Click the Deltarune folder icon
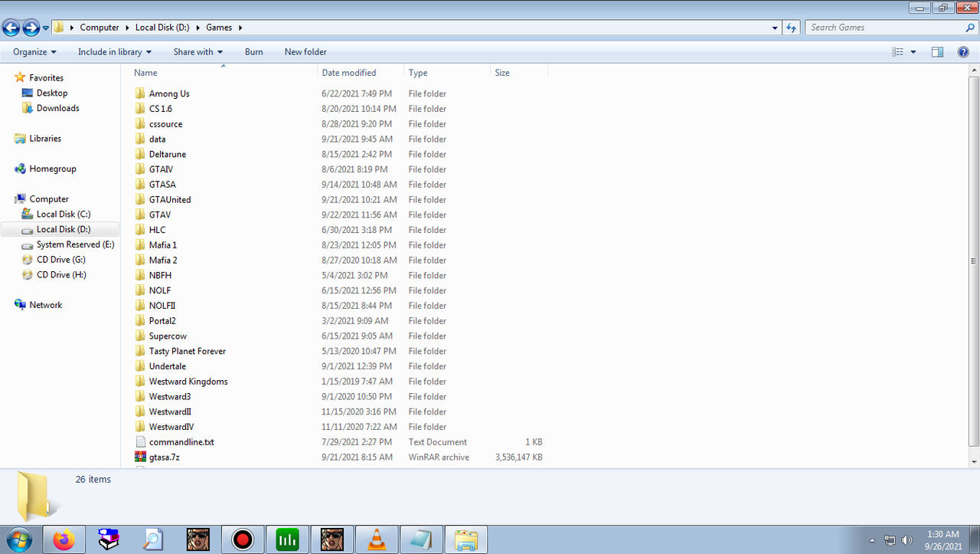Image resolution: width=980 pixels, height=554 pixels. 140,154
